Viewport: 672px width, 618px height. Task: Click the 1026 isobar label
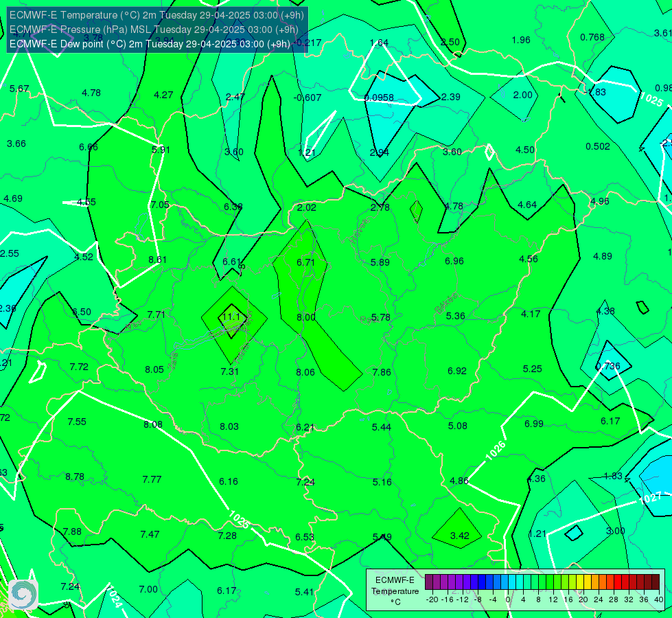(x=496, y=451)
